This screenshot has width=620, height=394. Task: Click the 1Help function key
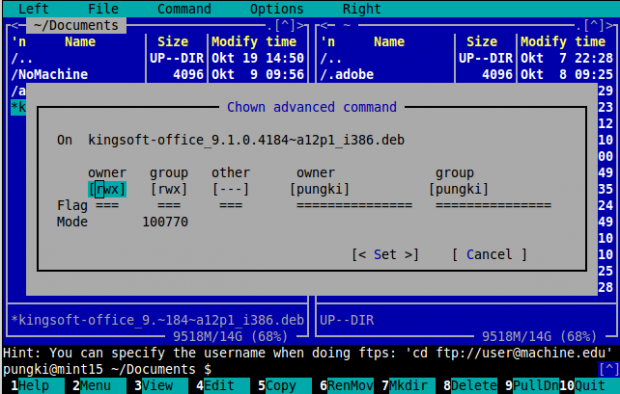(x=33, y=385)
